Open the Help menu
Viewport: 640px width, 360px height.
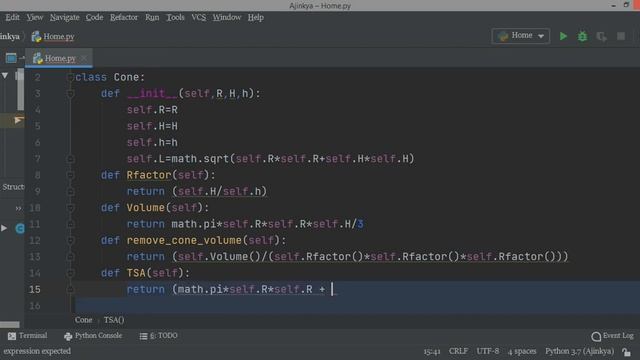(256, 17)
